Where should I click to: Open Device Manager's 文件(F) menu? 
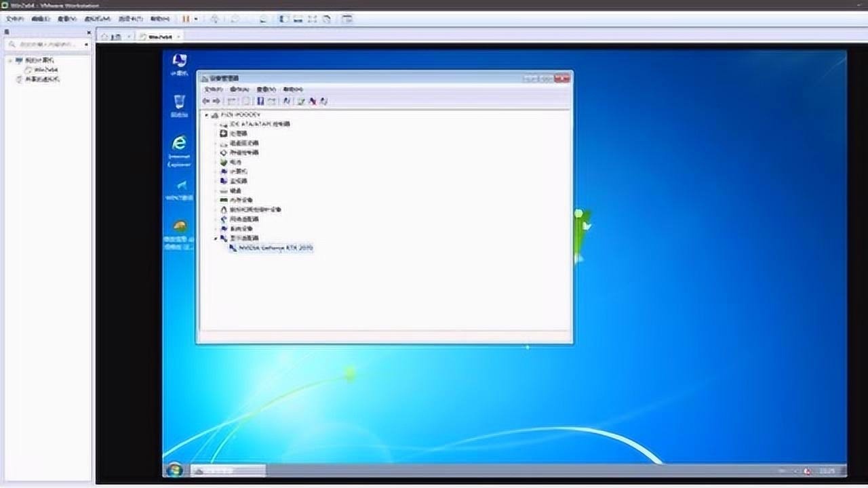pos(213,89)
